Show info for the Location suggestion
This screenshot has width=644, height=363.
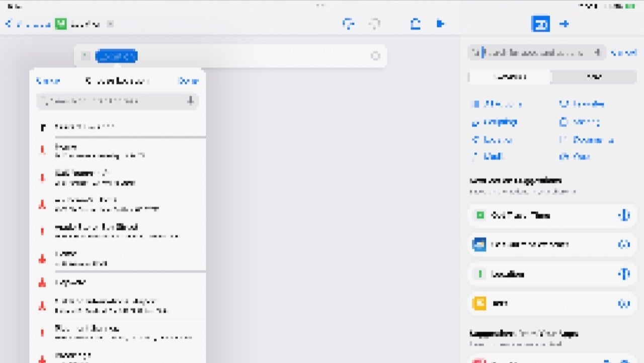[x=624, y=274]
